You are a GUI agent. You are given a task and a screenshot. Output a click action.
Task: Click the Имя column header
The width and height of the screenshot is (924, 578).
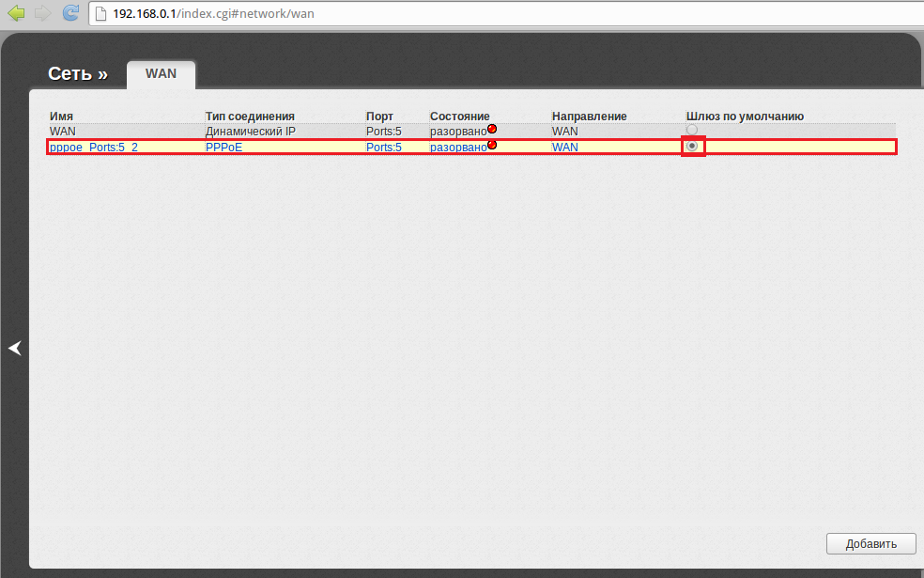(61, 116)
